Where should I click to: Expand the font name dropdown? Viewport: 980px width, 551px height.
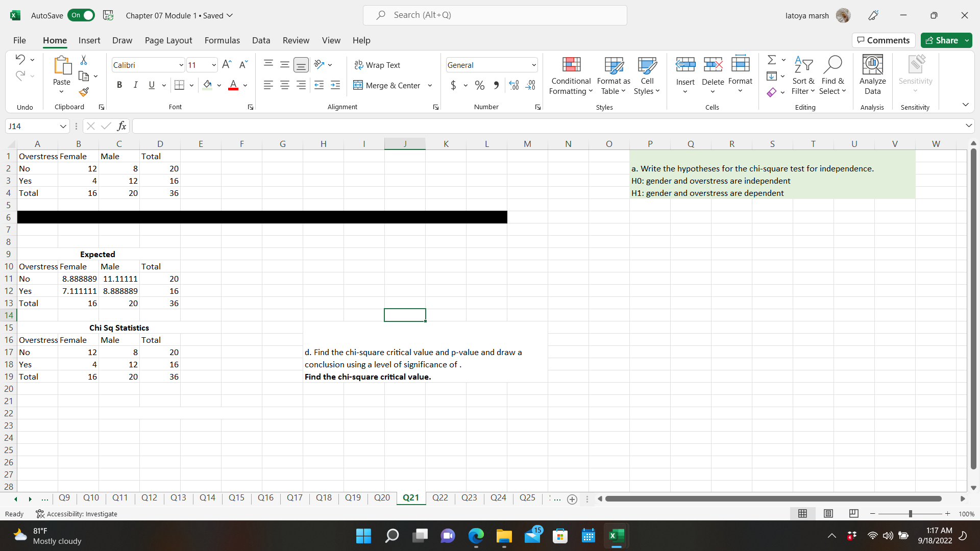pos(181,65)
